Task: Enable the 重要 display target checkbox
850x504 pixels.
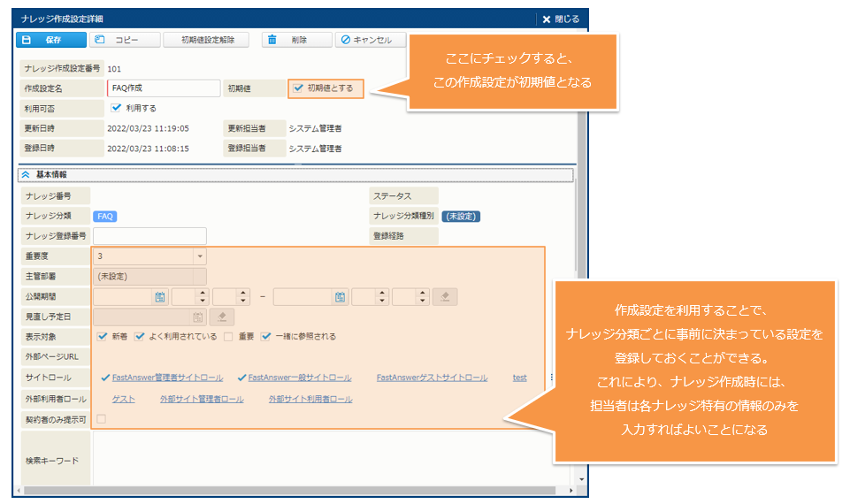Action: [x=228, y=337]
